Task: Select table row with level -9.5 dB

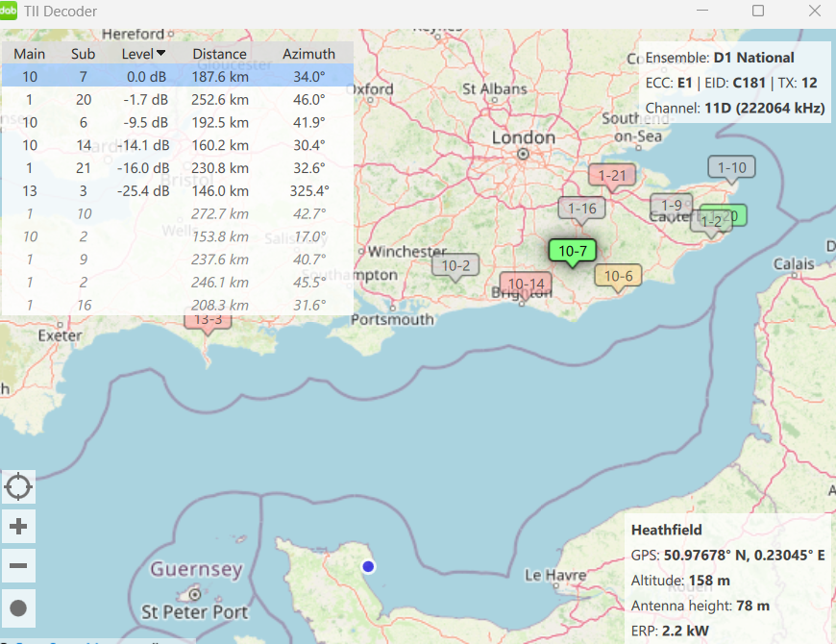Action: point(178,122)
